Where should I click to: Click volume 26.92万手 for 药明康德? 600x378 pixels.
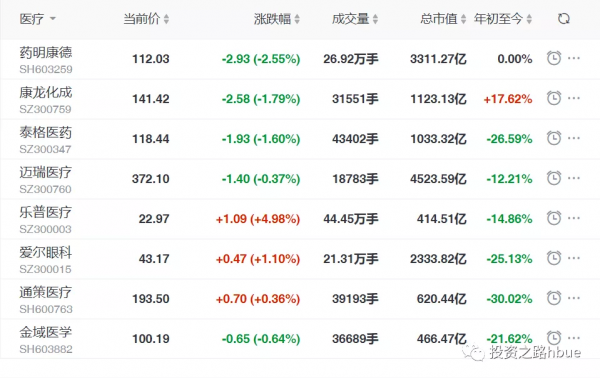pyautogui.click(x=351, y=59)
